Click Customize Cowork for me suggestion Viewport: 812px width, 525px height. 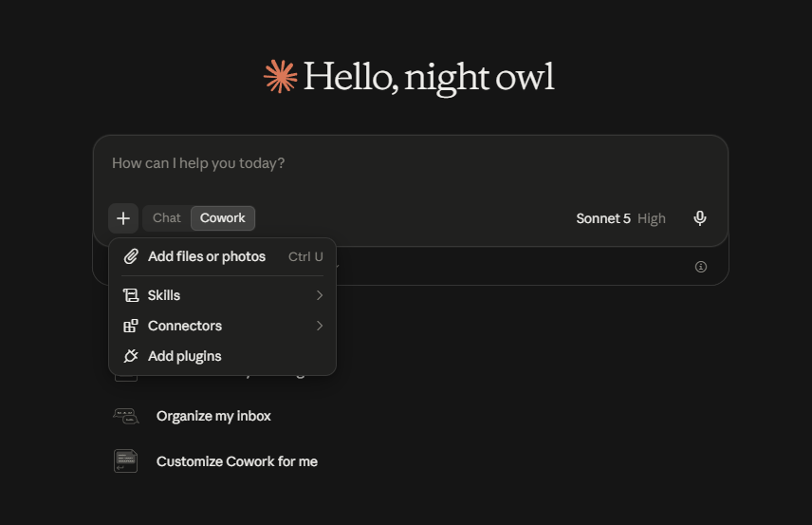(x=236, y=461)
